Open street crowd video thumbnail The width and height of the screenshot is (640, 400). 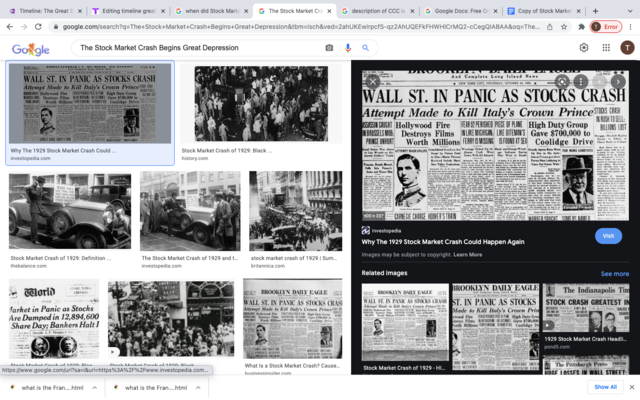click(x=171, y=318)
